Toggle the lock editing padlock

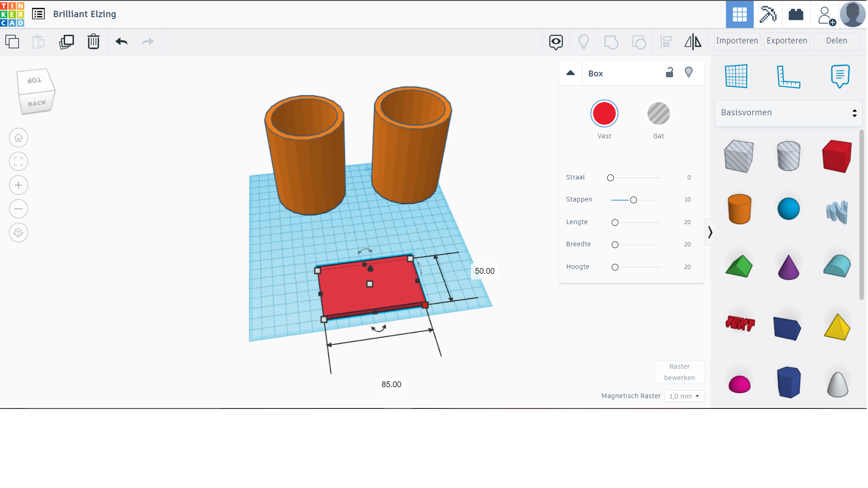670,72
